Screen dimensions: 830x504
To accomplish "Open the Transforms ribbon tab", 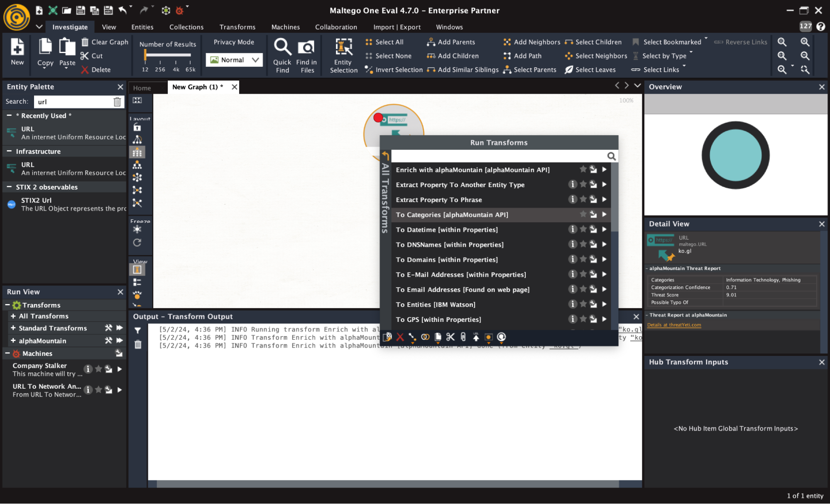I will (x=237, y=27).
